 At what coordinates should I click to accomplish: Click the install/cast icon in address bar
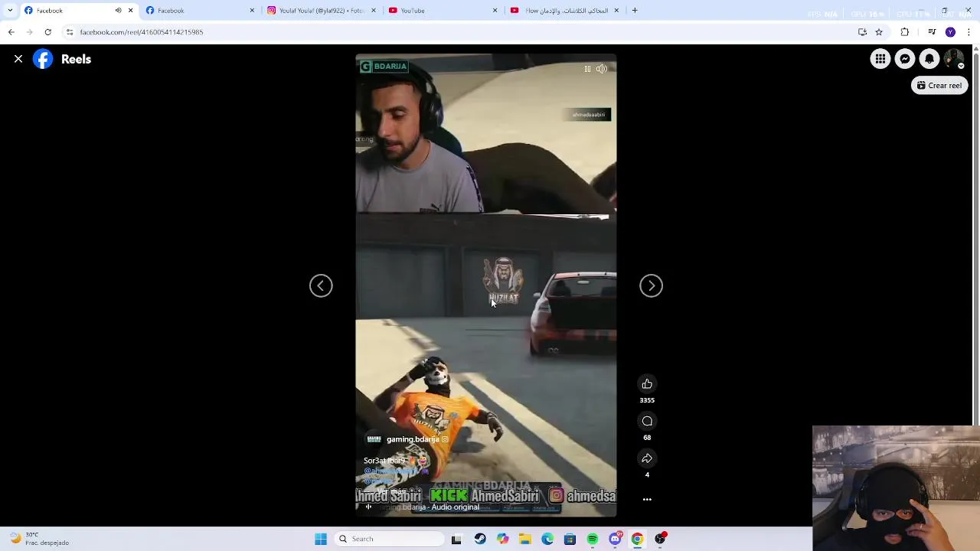click(x=863, y=32)
